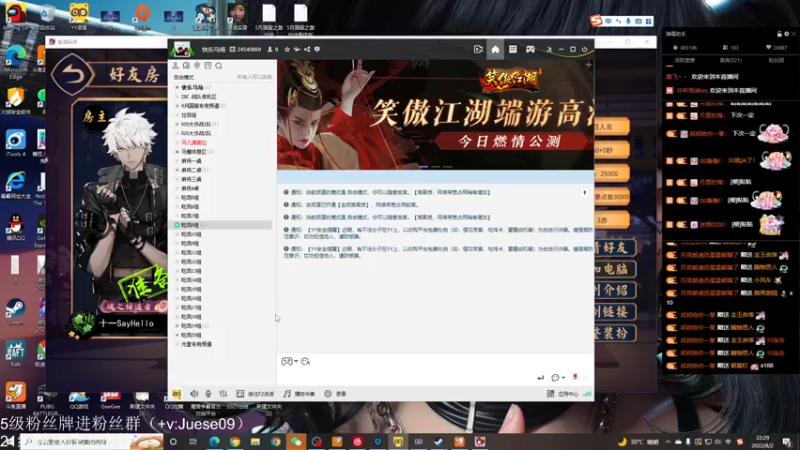Click the power exit icon in YY header
The width and height of the screenshot is (800, 450).
585,49
